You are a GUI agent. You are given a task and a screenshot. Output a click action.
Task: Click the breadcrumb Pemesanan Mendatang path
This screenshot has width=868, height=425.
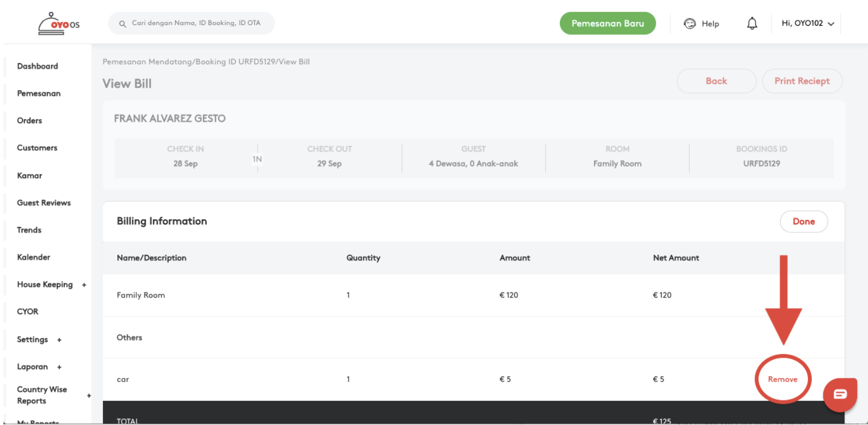click(x=148, y=62)
